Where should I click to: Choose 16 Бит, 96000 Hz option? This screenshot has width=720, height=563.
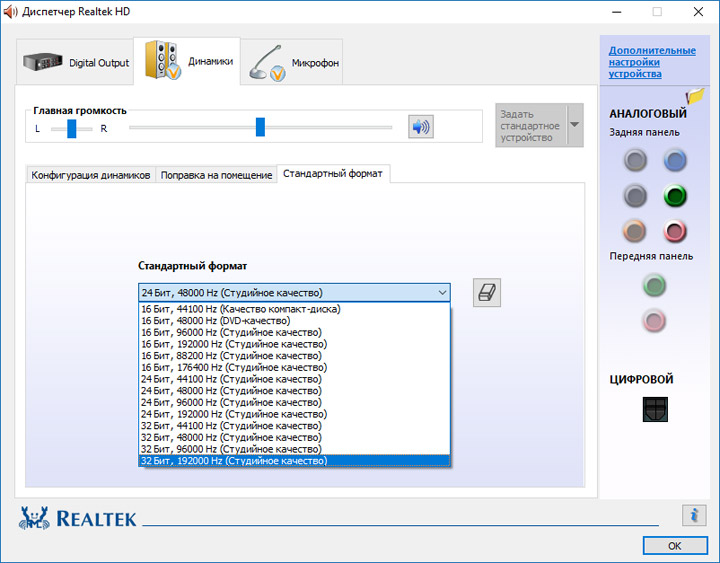coord(294,332)
